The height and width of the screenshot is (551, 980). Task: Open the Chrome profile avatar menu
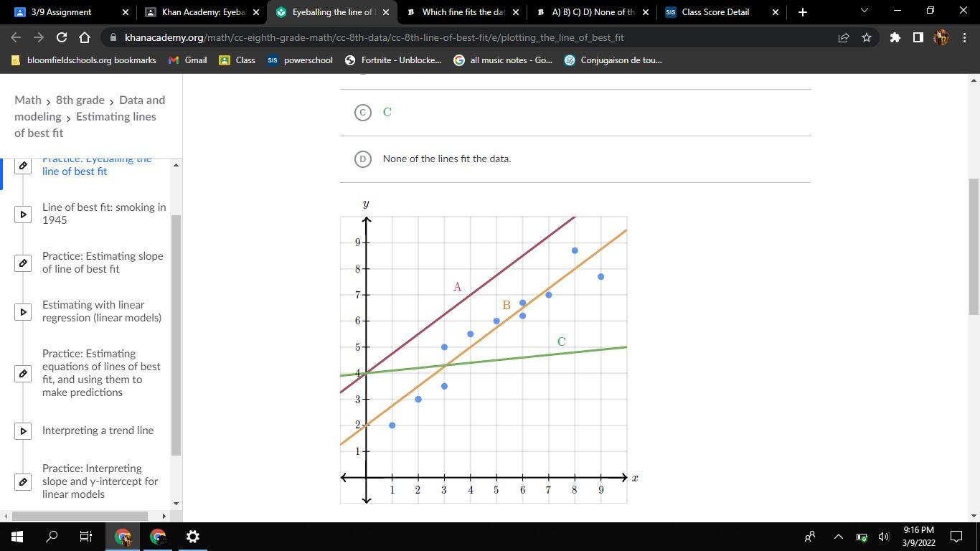[x=941, y=37]
